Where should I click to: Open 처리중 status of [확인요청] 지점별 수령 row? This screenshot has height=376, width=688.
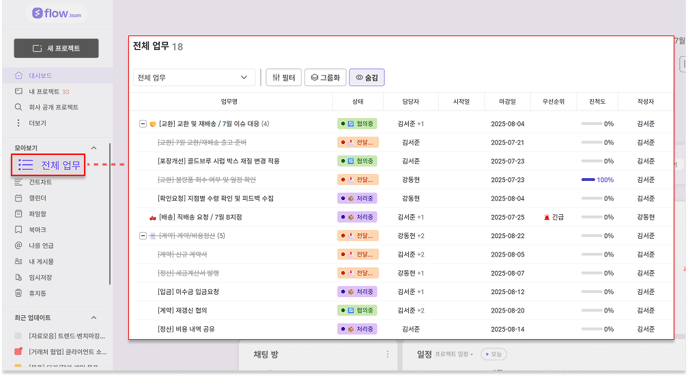[357, 198]
